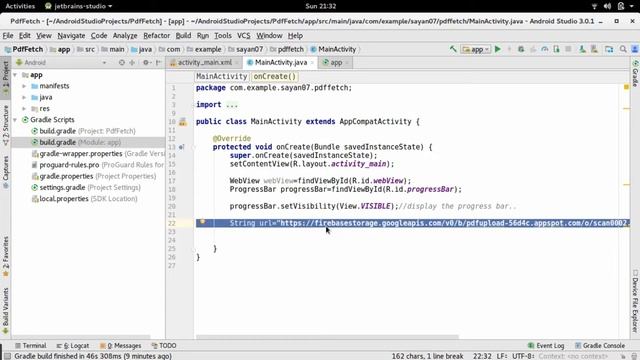This screenshot has width=640, height=360.
Task: Click Collapse All icon in Project panel
Action: [x=132, y=62]
